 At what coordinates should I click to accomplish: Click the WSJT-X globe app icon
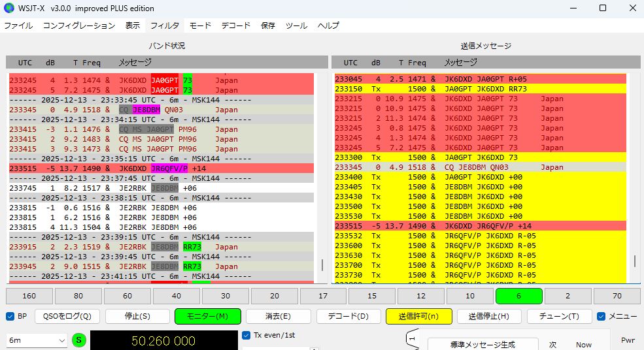click(x=8, y=8)
